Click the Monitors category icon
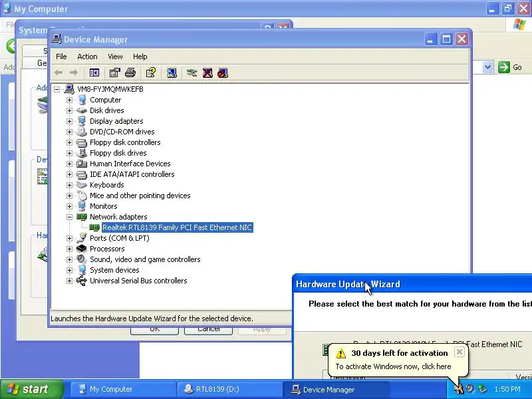 click(81, 206)
